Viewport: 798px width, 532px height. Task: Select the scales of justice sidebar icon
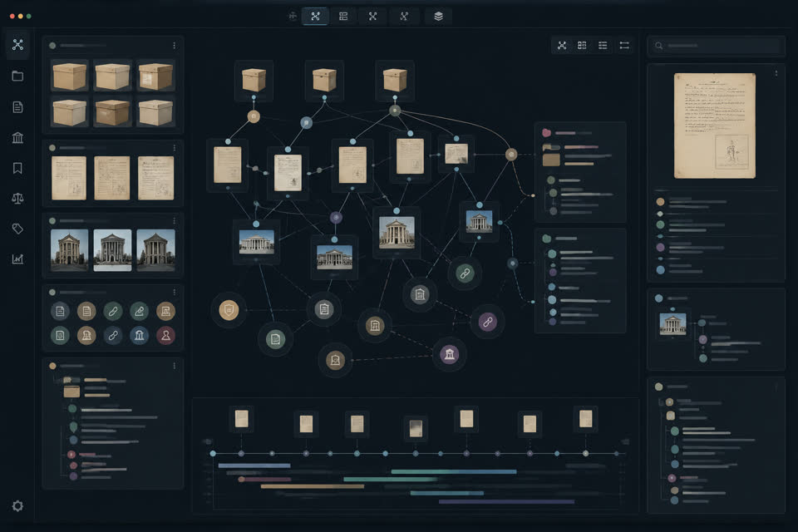coord(17,198)
